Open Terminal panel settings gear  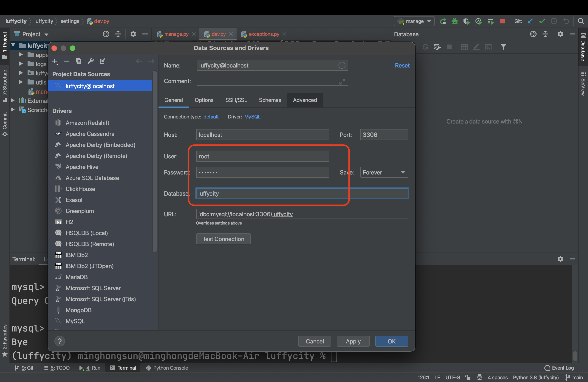560,259
